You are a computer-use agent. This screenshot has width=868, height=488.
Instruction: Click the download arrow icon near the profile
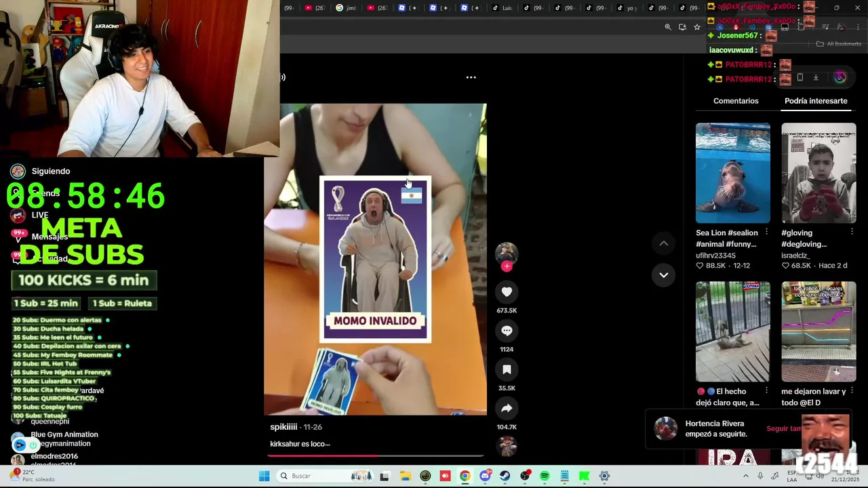coord(816,77)
